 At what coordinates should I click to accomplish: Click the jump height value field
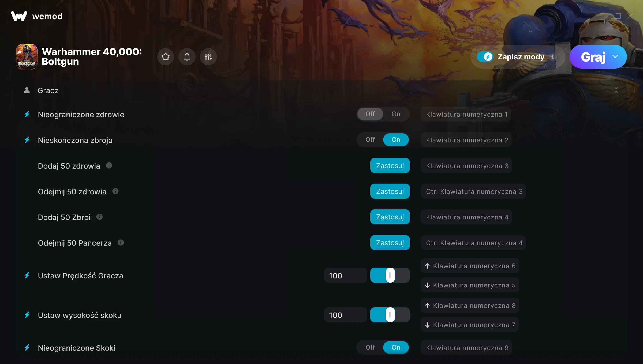pyautogui.click(x=346, y=315)
